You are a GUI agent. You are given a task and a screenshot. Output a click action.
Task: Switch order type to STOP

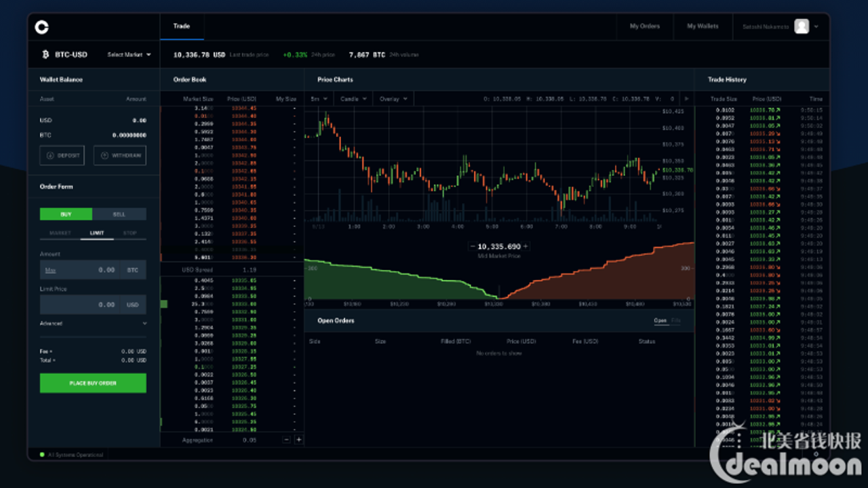point(130,233)
